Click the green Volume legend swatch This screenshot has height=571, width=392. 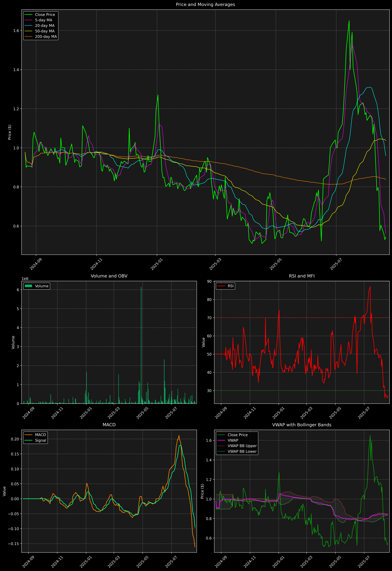pos(29,286)
